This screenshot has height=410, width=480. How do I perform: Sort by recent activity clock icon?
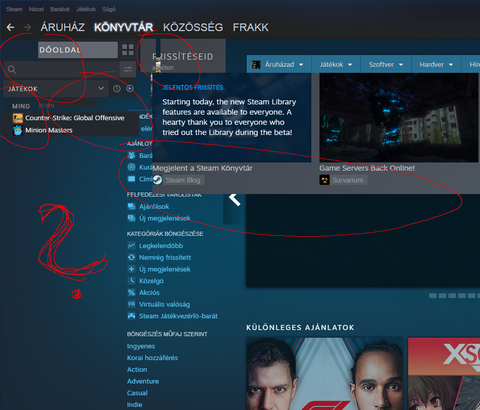(117, 89)
